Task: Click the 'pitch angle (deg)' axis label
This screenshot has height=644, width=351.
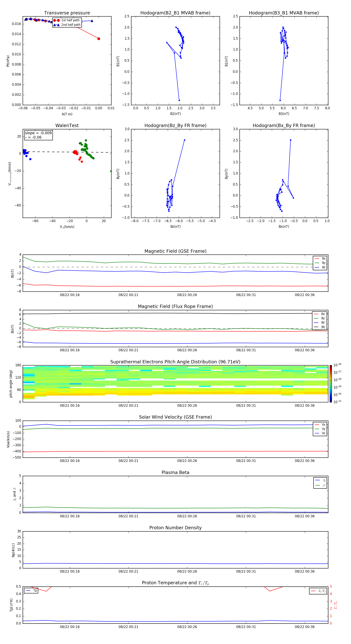Action: point(11,384)
